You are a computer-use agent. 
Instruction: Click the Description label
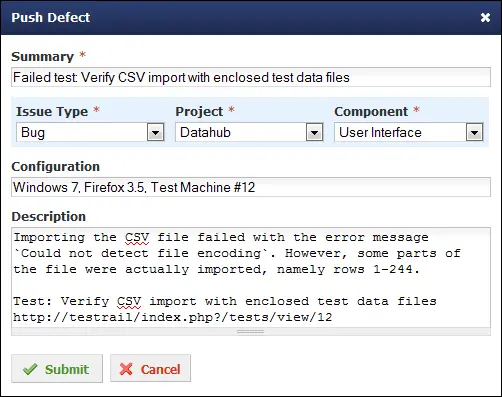[49, 217]
